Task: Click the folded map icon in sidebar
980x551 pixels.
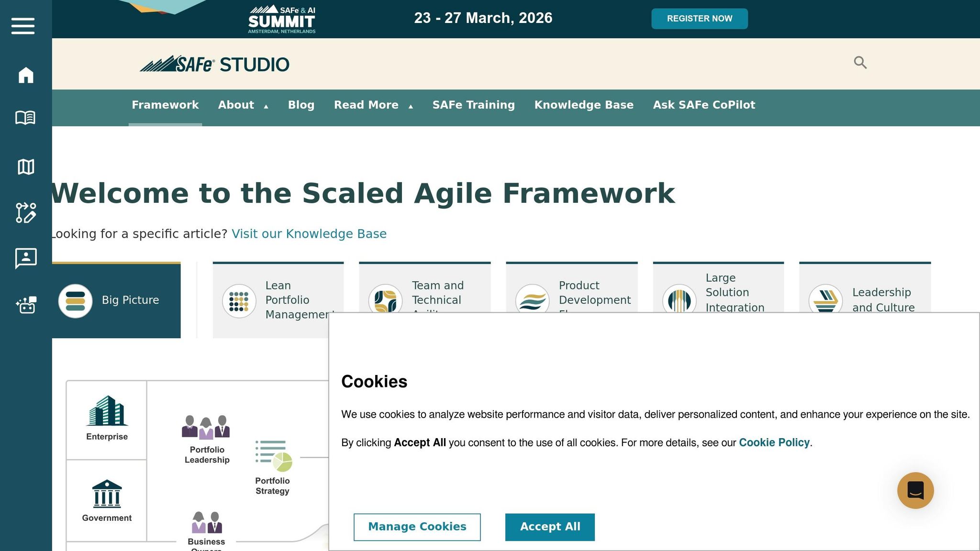Action: point(26,167)
